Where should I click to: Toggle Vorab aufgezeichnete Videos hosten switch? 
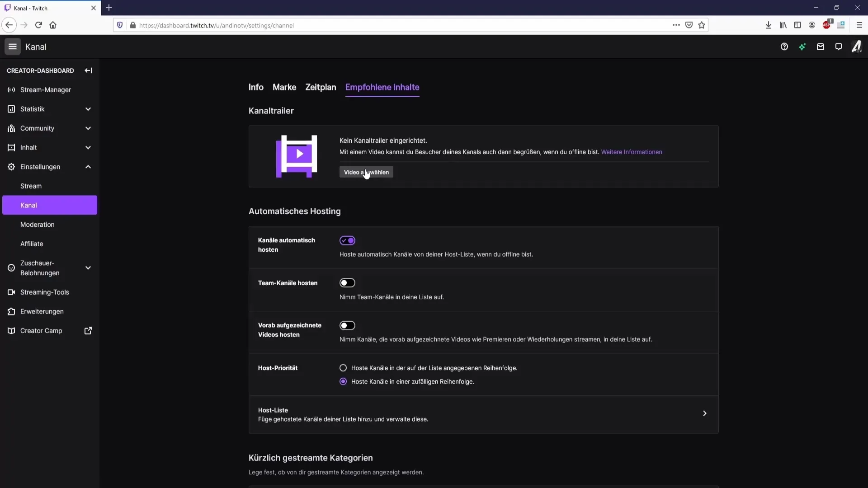click(348, 325)
